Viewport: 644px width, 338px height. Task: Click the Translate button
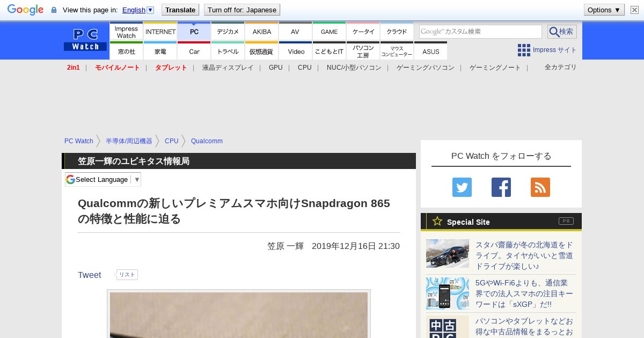180,10
